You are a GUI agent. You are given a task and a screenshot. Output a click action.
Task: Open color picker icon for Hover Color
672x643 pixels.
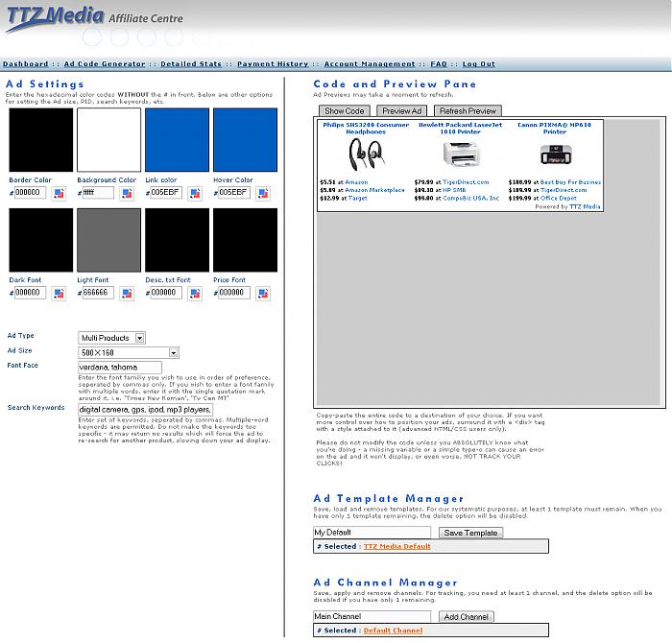tap(263, 194)
